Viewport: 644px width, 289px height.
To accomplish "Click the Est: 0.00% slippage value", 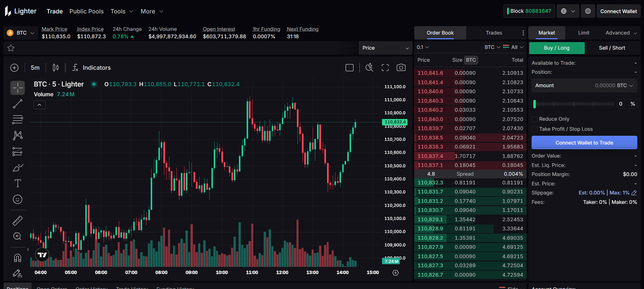I will (592, 193).
